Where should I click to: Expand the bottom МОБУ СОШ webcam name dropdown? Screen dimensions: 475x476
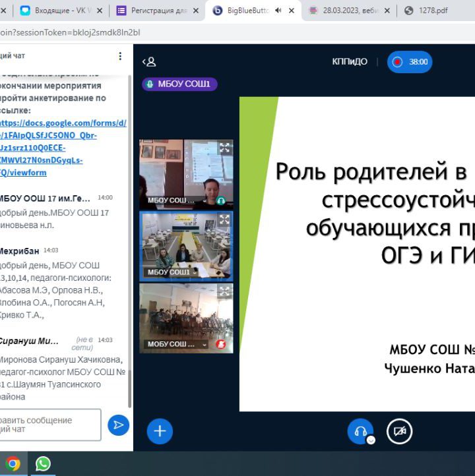click(x=205, y=344)
